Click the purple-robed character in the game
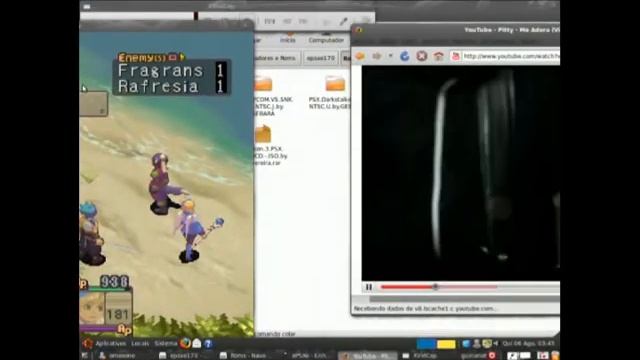Image resolution: width=640 pixels, height=360 pixels. [162, 184]
